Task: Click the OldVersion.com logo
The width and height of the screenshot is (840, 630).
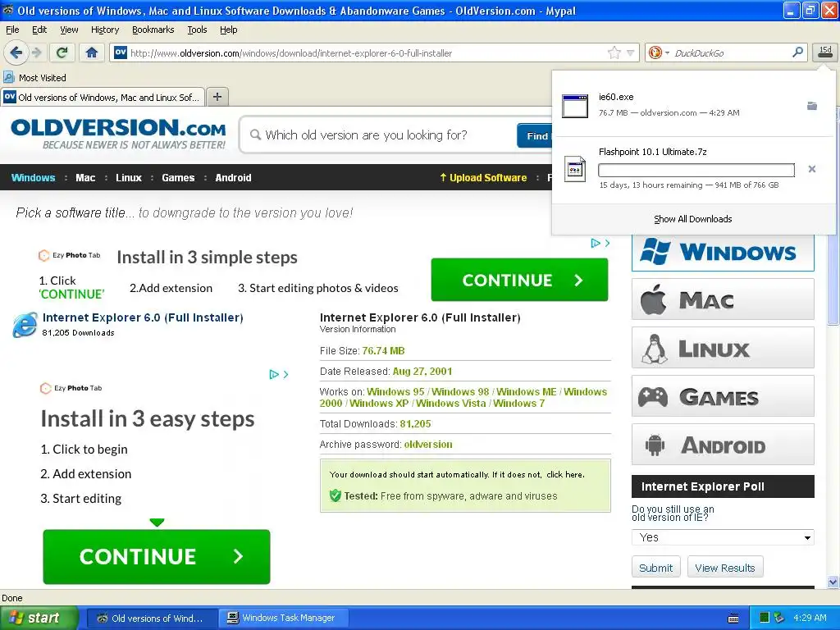Action: [118, 134]
